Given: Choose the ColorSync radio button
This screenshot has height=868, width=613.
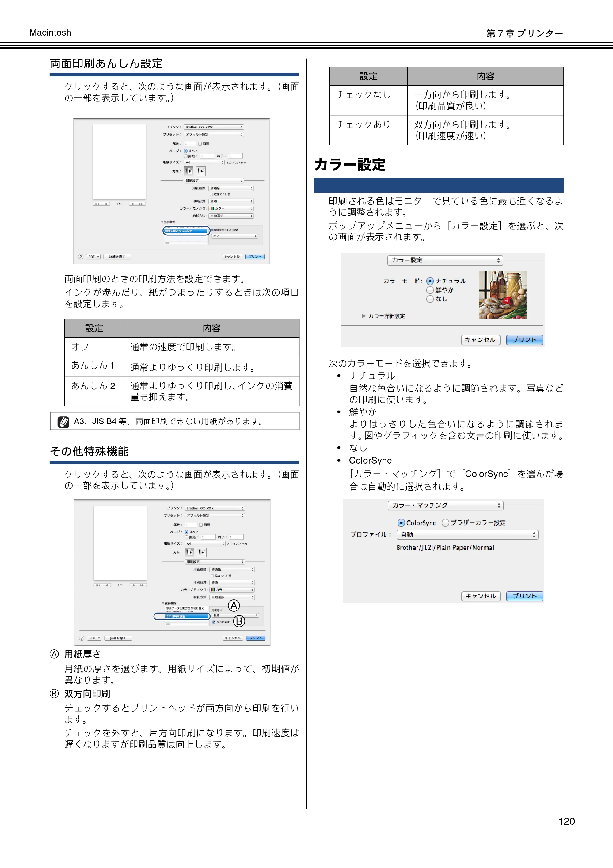Looking at the screenshot, I should click(x=401, y=523).
